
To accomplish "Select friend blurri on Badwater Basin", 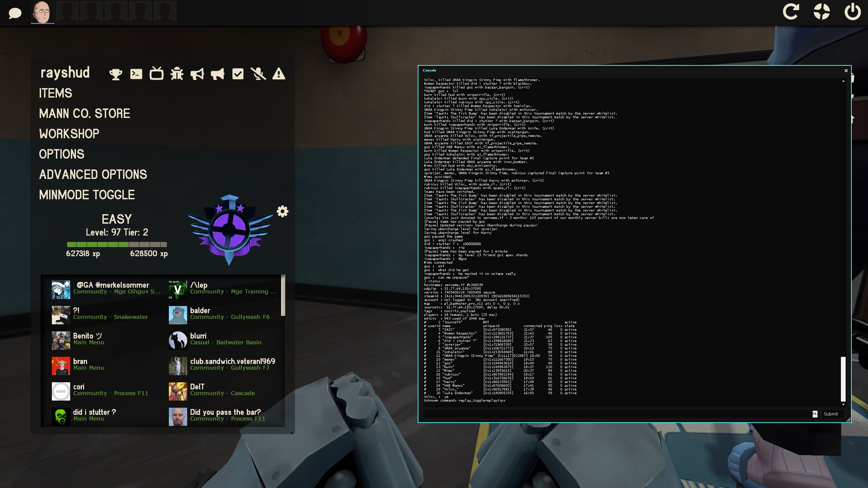I will click(x=224, y=340).
